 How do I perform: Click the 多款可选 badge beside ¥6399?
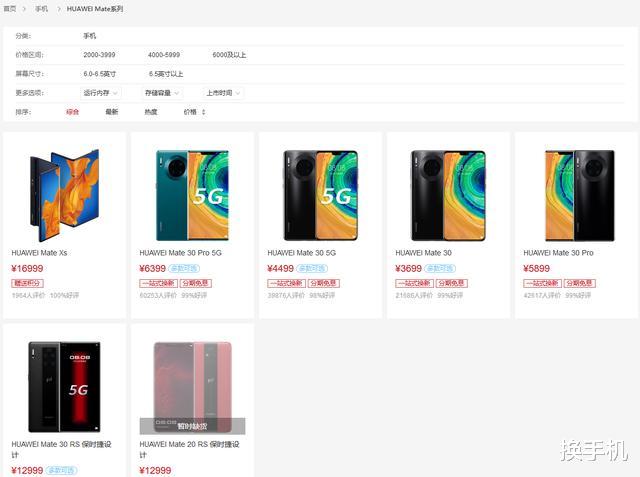(184, 268)
